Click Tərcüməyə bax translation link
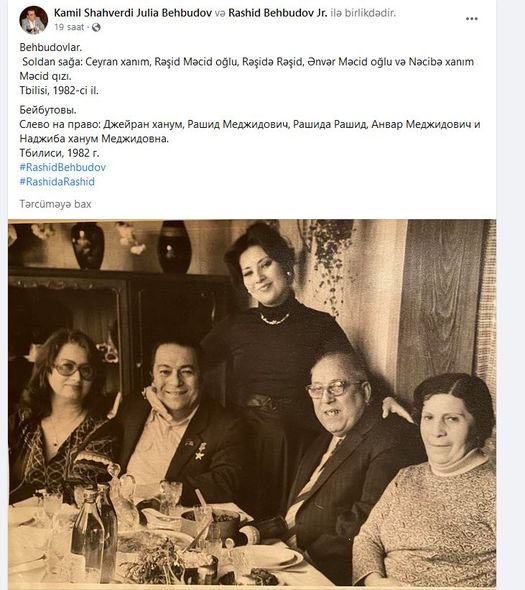The height and width of the screenshot is (590, 525). [55, 204]
